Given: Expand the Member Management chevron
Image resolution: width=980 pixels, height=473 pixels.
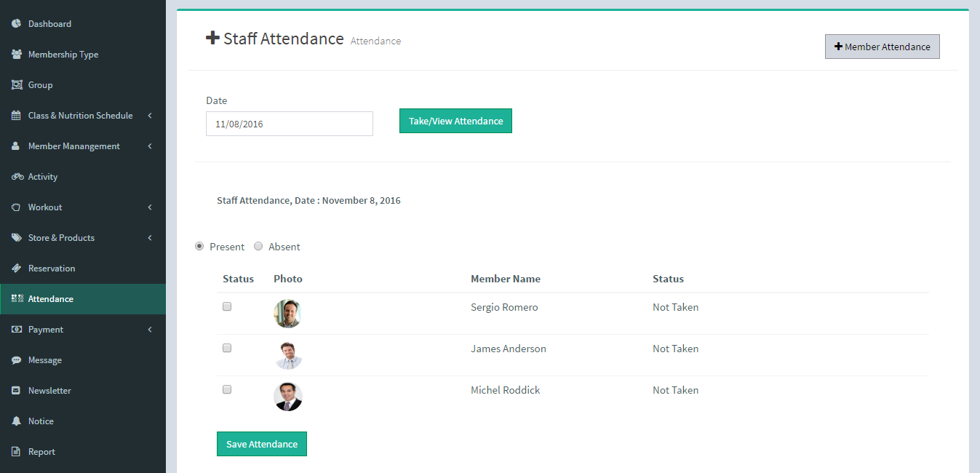Looking at the screenshot, I should tap(150, 146).
